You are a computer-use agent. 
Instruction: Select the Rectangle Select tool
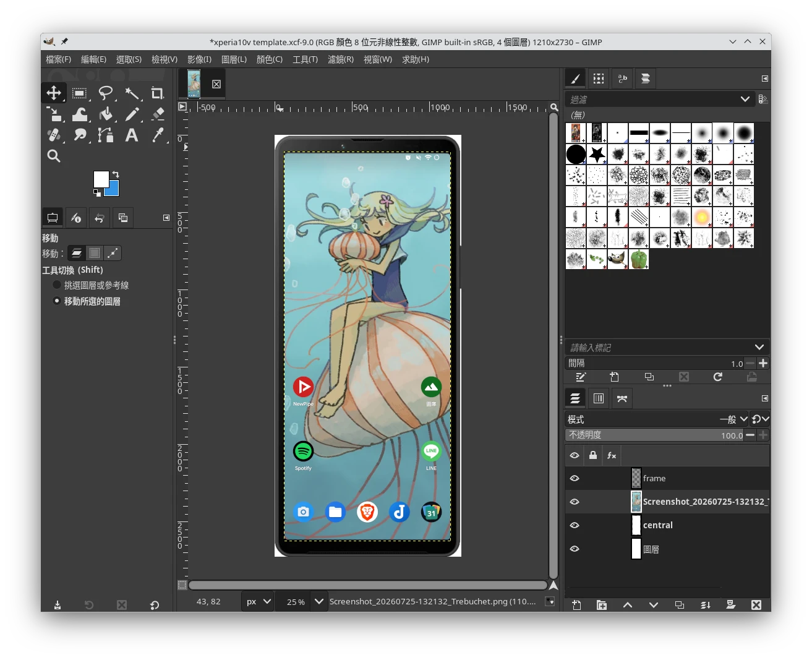coord(80,93)
